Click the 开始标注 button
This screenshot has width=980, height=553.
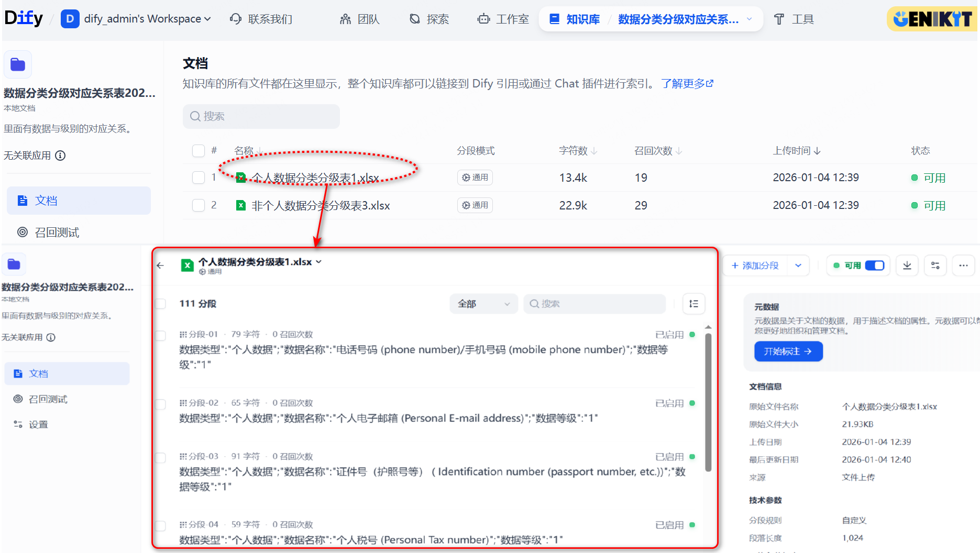788,351
